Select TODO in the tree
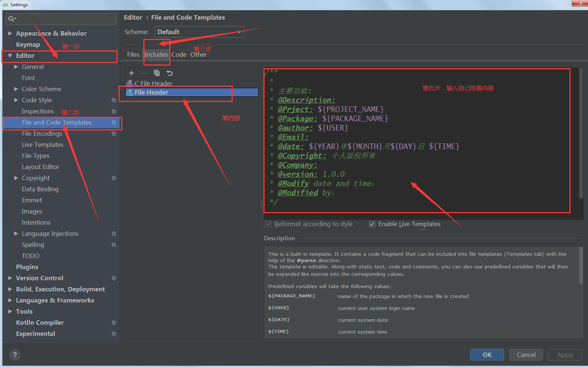The image size is (588, 367). [x=30, y=256]
